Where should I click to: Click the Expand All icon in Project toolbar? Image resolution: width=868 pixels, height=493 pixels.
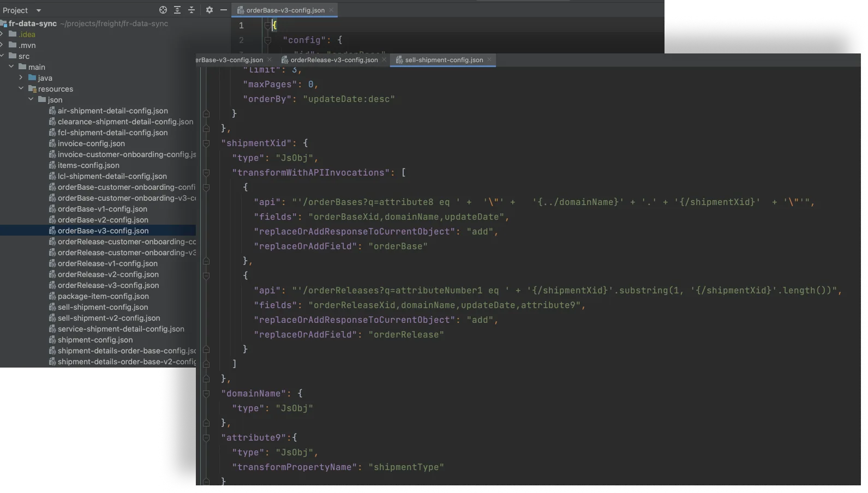click(x=177, y=10)
